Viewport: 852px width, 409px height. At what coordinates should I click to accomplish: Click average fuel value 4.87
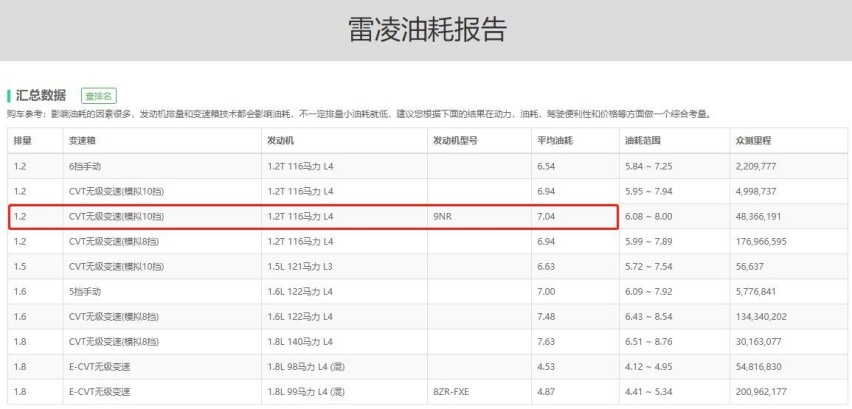click(546, 392)
